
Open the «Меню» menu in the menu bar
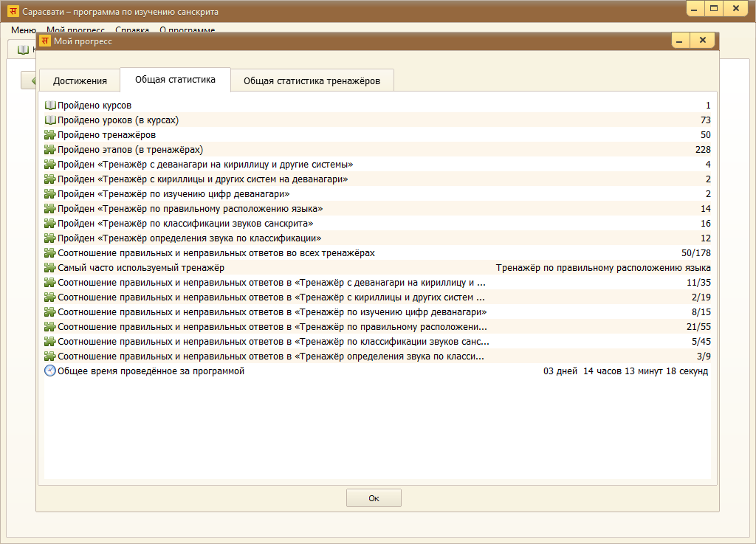tap(23, 30)
